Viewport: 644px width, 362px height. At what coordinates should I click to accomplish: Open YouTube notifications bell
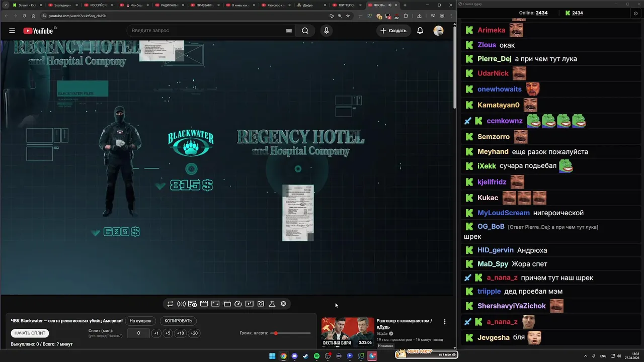[420, 31]
